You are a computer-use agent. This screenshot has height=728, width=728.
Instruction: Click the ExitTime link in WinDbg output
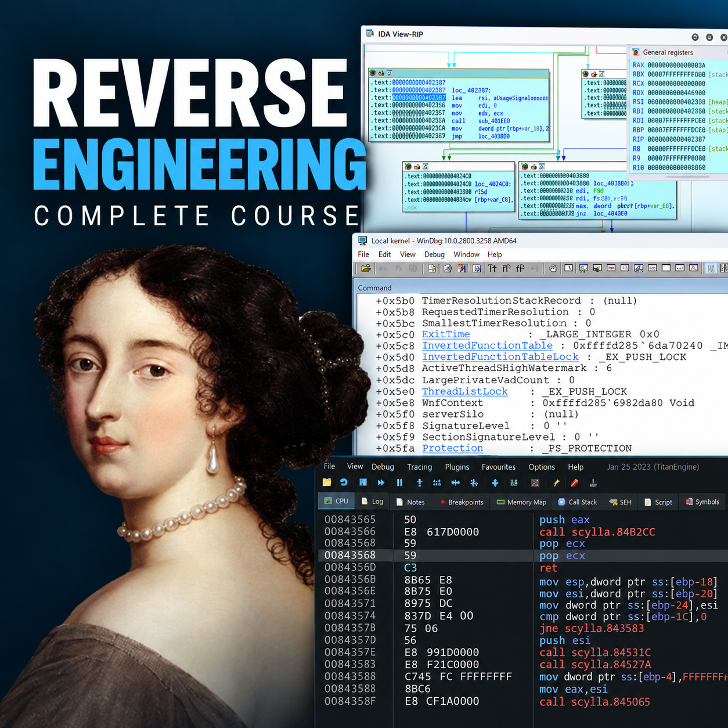coord(446,334)
